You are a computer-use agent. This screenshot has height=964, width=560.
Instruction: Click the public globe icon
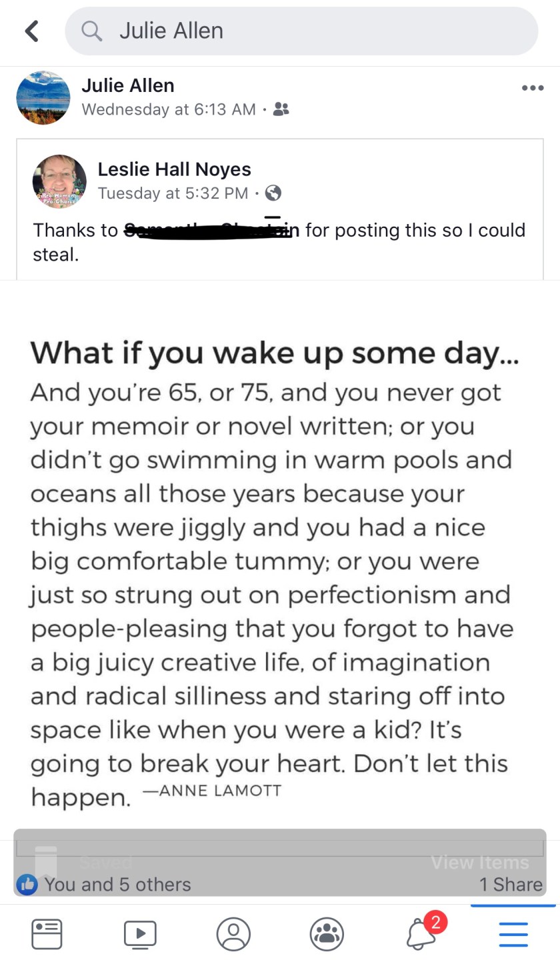tap(273, 193)
